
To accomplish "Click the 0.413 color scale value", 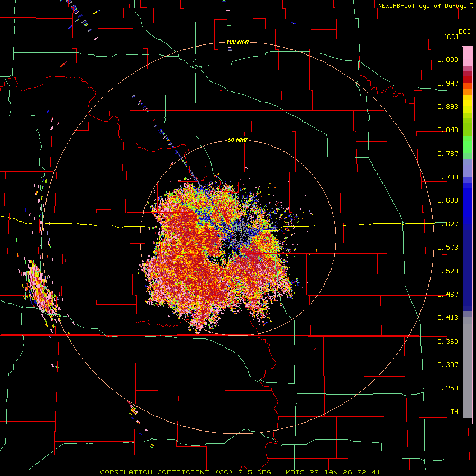I will coord(448,318).
